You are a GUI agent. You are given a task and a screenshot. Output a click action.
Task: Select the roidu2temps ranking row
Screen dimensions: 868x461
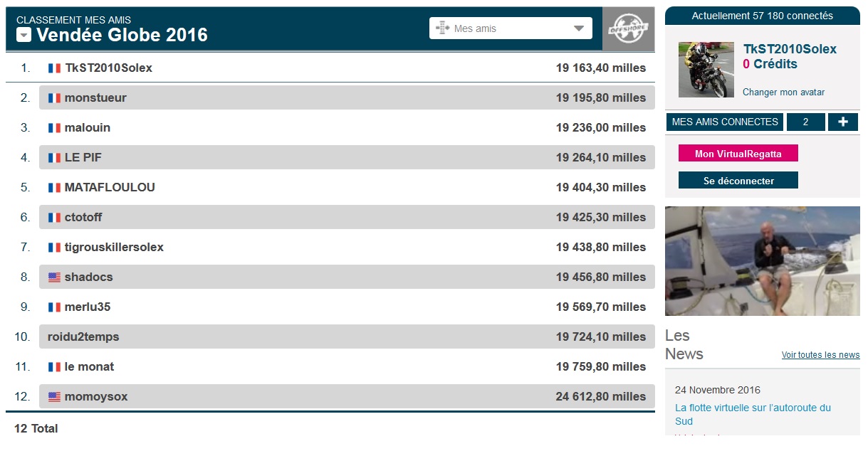coord(346,337)
